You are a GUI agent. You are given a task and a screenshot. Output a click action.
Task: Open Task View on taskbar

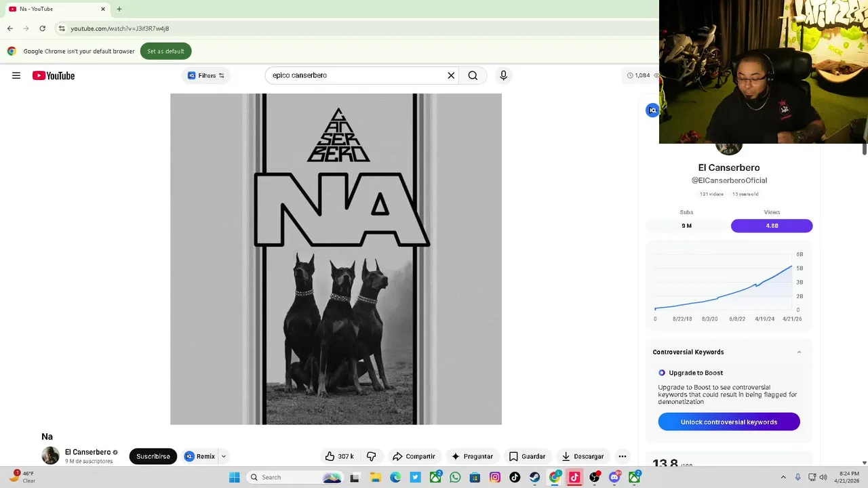(x=354, y=477)
